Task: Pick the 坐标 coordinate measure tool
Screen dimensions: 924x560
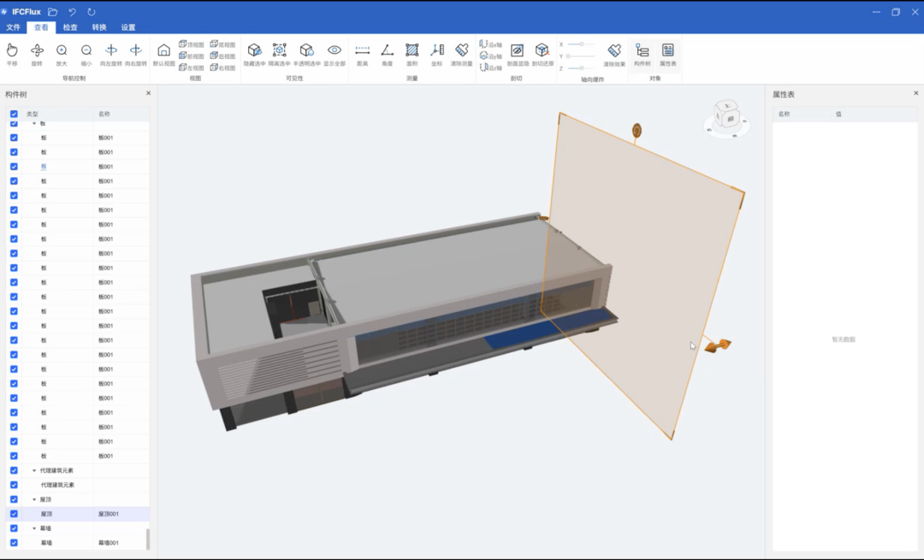Action: click(x=436, y=54)
